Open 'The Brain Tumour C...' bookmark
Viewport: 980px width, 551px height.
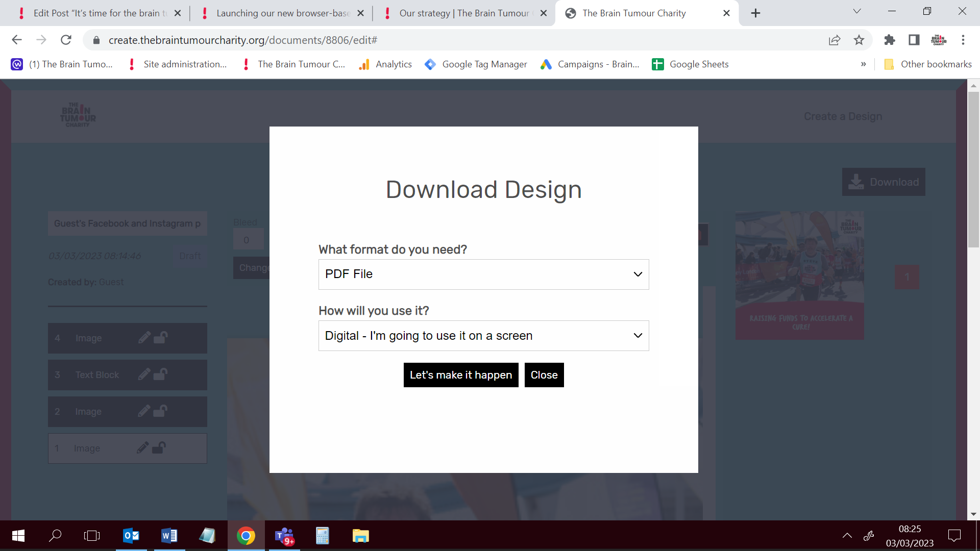click(293, 64)
